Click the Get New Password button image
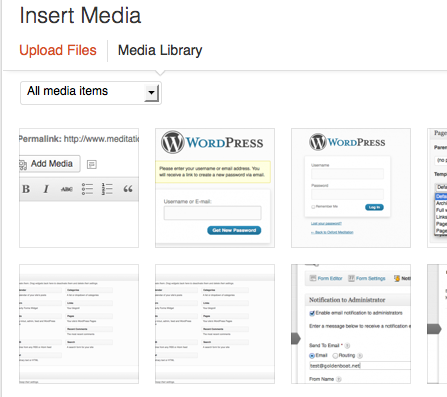This screenshot has height=397, width=447. click(x=234, y=230)
